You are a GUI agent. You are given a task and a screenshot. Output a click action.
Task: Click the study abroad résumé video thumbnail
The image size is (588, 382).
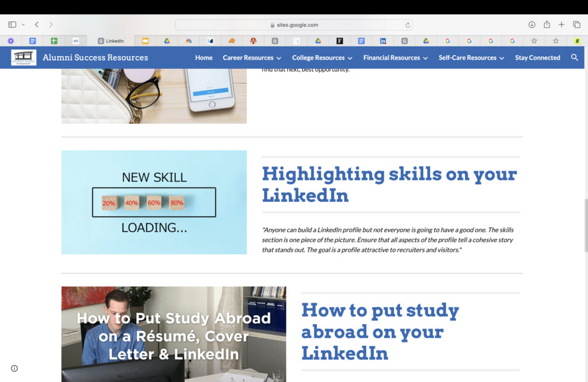pyautogui.click(x=173, y=334)
